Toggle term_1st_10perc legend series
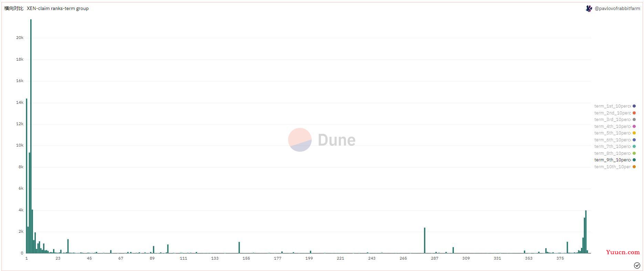This screenshot has width=644, height=271. pos(615,106)
